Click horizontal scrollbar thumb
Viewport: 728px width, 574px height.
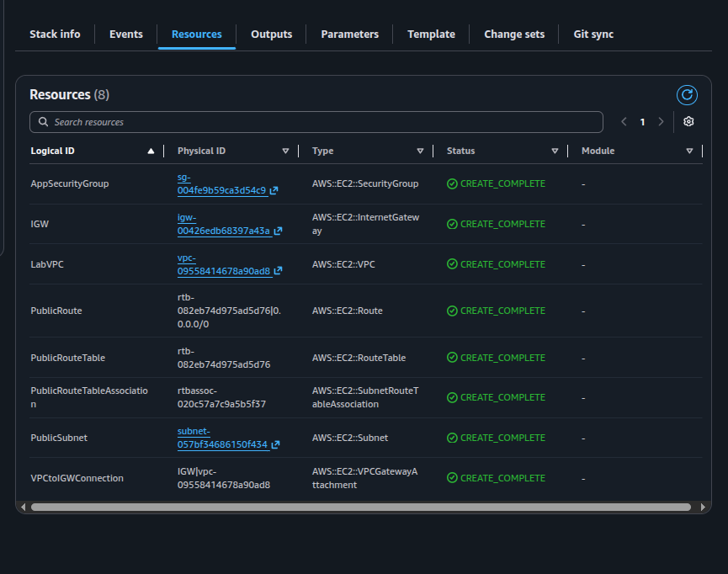[361, 507]
